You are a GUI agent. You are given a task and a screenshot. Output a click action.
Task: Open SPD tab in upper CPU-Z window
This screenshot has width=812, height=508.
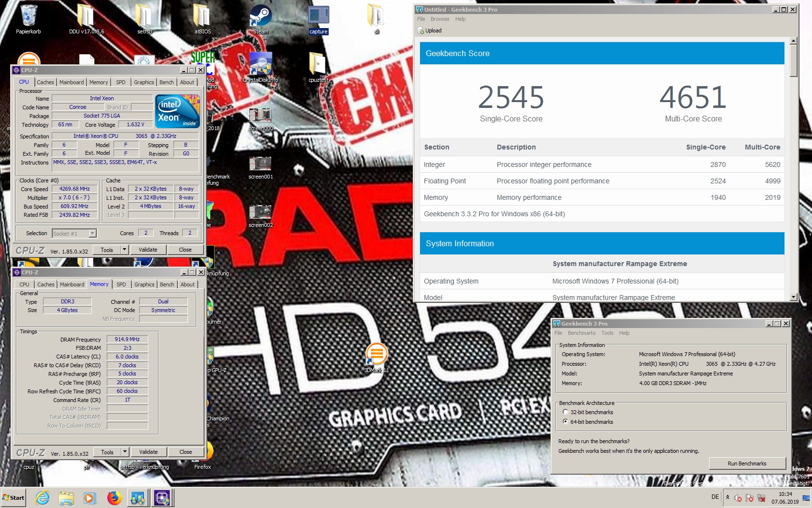(x=121, y=82)
